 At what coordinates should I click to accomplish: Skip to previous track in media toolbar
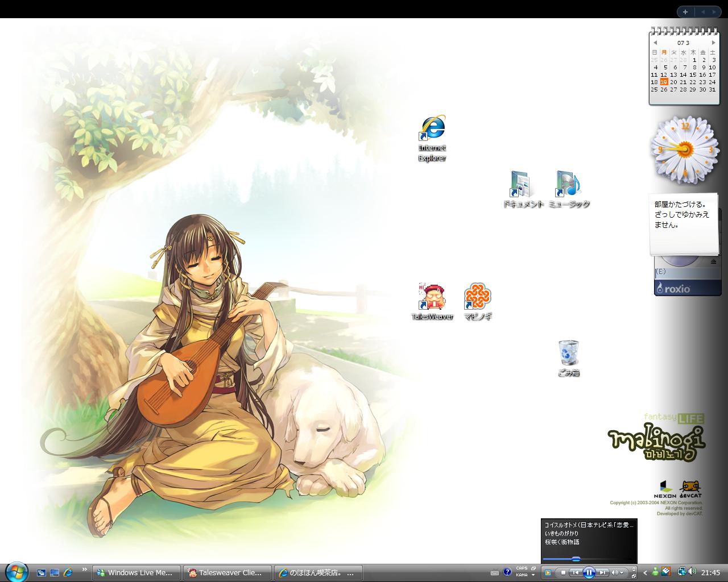point(576,572)
